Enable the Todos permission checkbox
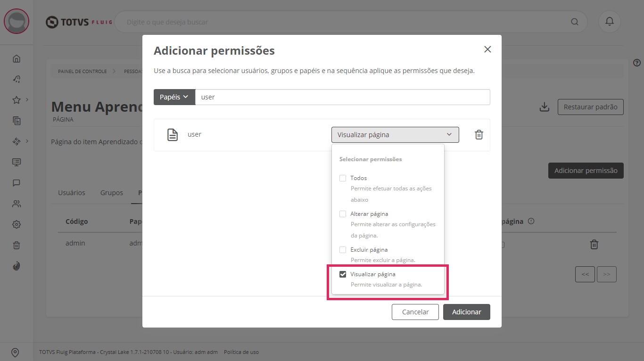Screen dimensions: 644x361 click(343, 178)
